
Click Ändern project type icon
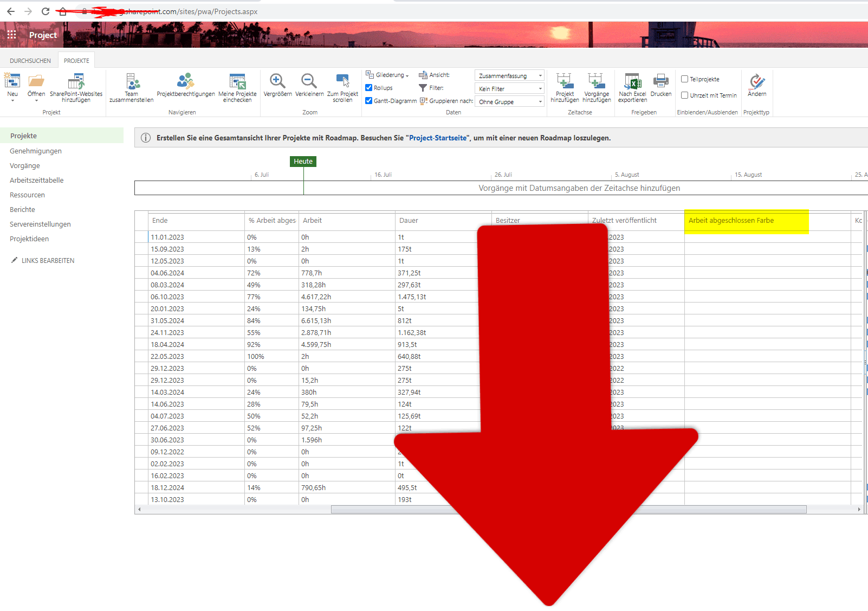point(757,81)
